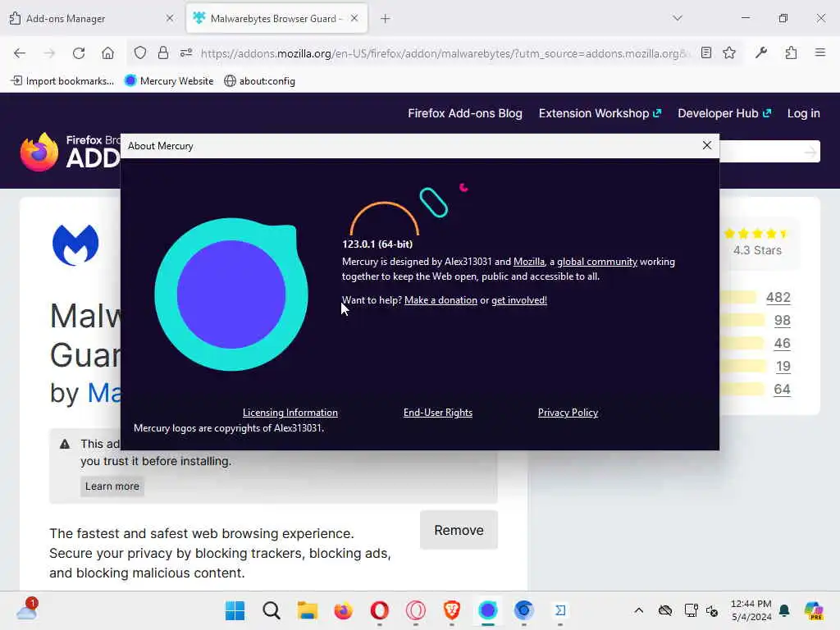
Task: Click Make a donation link
Action: (441, 300)
